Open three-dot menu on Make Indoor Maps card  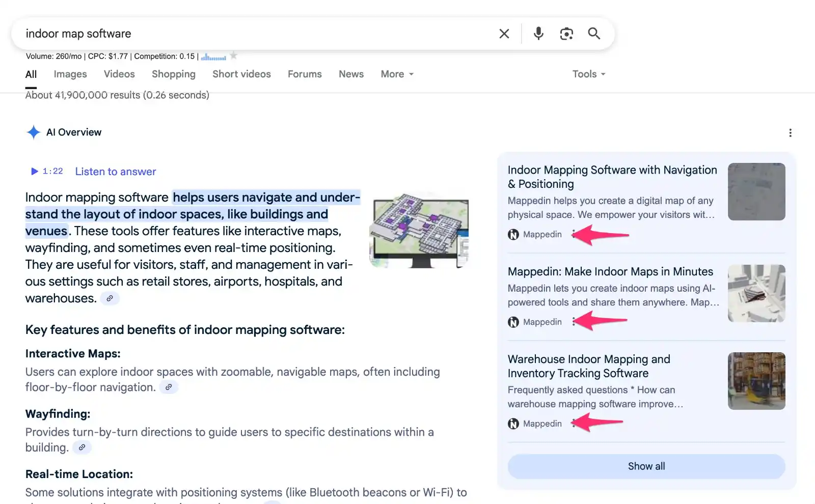(574, 322)
